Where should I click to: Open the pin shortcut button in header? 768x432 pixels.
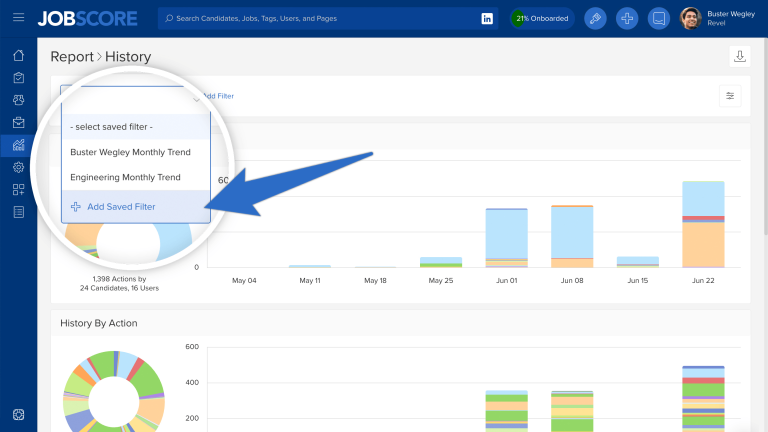tap(595, 19)
